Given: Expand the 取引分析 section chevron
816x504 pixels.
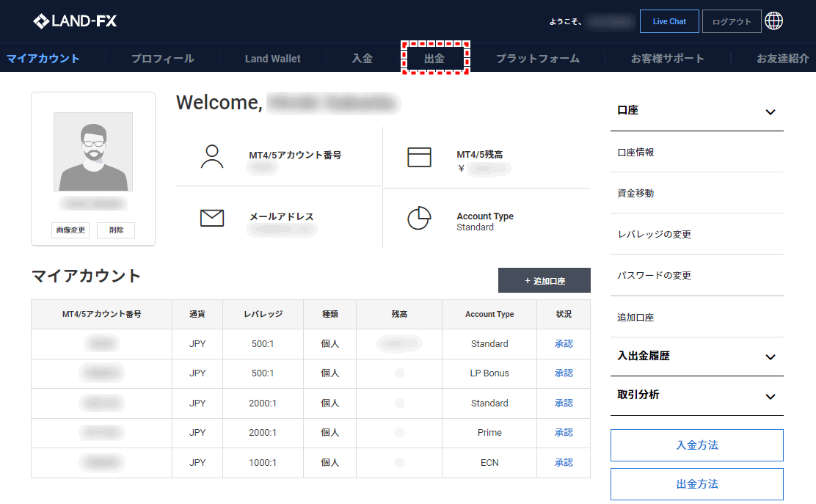Looking at the screenshot, I should [x=771, y=396].
